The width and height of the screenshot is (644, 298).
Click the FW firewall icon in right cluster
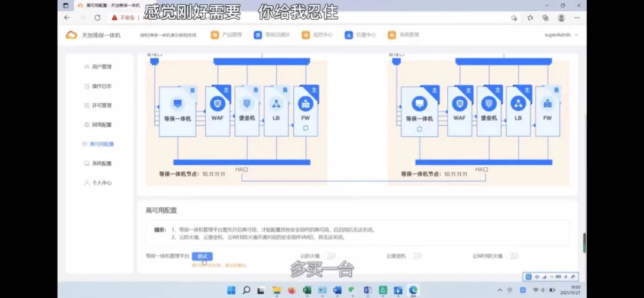tap(547, 103)
